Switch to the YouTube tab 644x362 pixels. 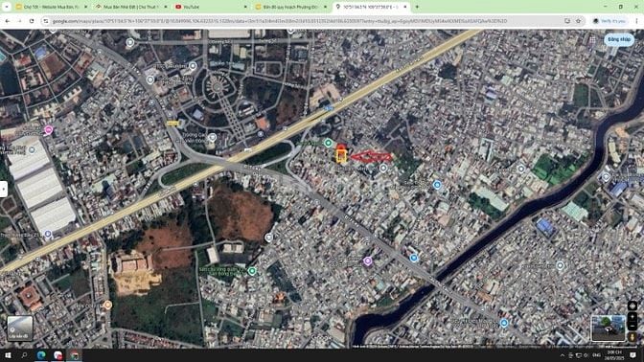coord(210,7)
